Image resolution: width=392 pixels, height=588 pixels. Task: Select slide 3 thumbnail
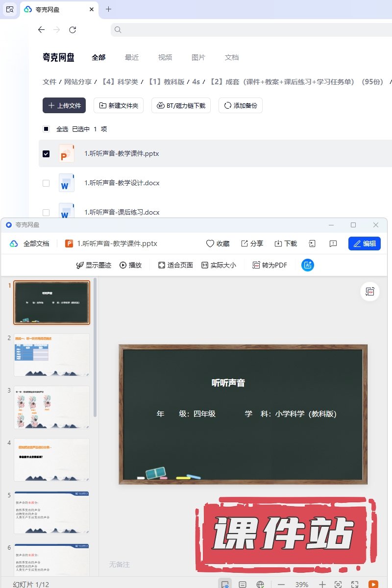51,407
